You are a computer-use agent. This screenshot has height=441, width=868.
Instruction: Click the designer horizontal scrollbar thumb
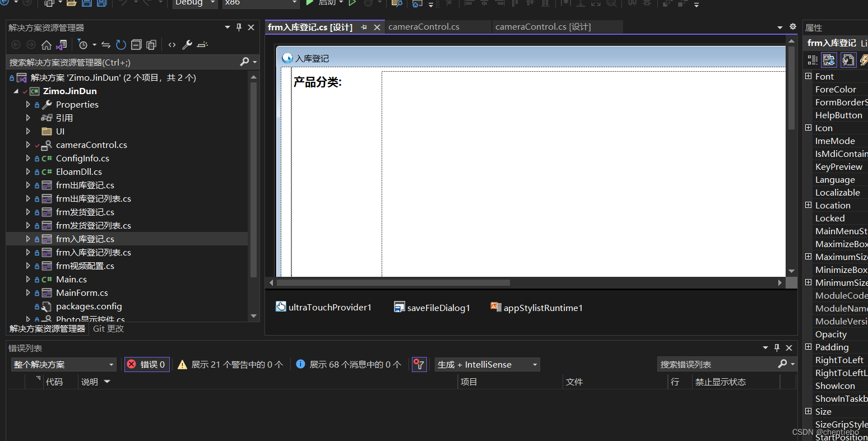[x=393, y=283]
